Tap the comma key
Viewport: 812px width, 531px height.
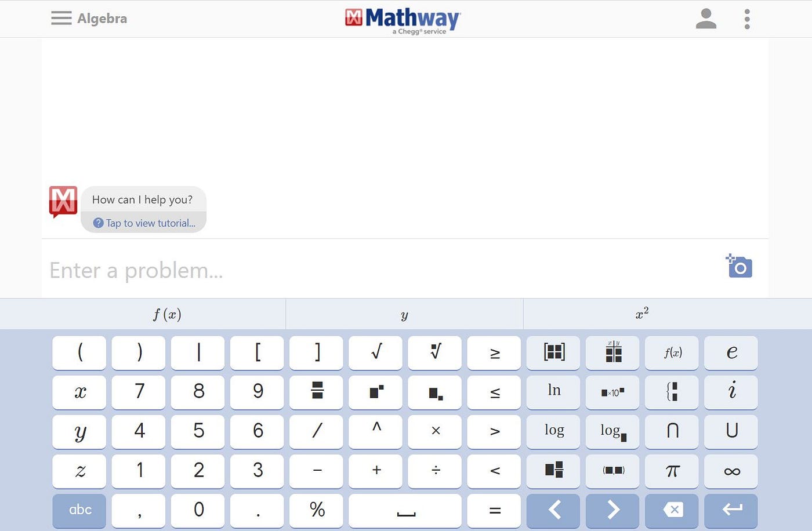coord(139,510)
